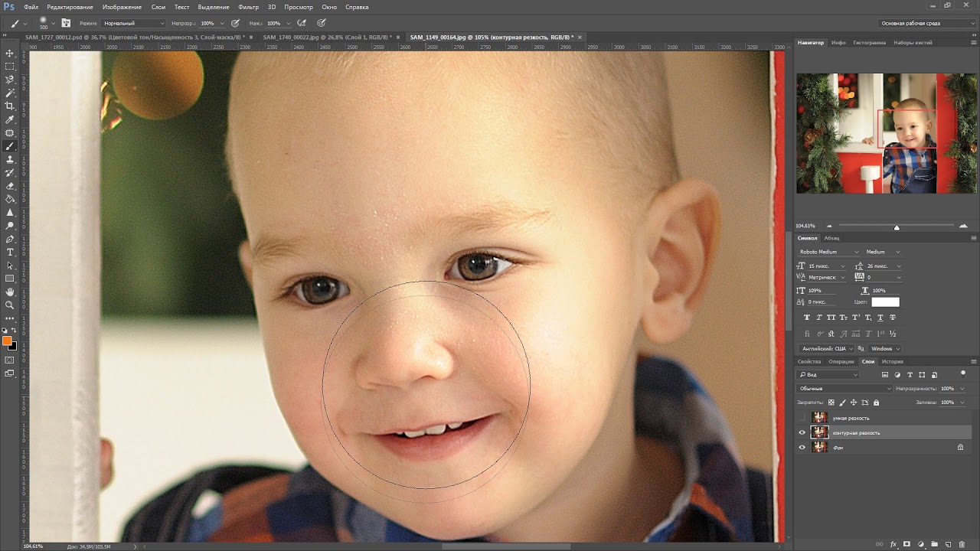Create a new layer
The width and height of the screenshot is (980, 551).
coord(948,544)
